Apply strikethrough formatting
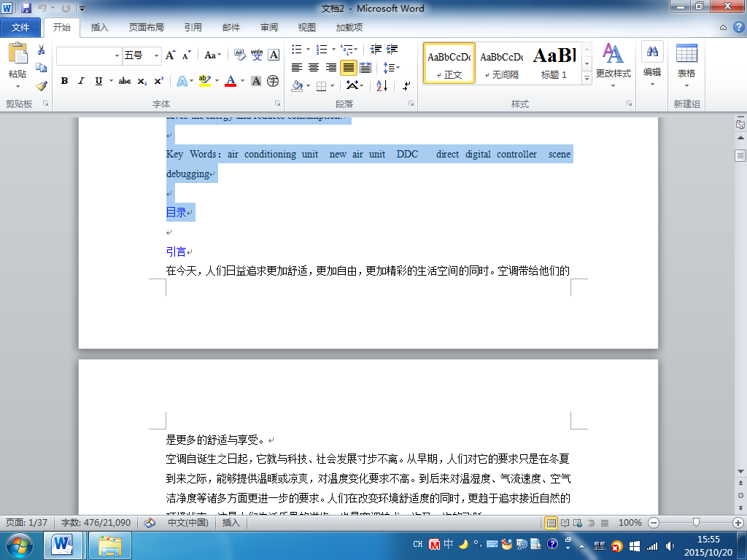Viewport: 747px width, 560px height. (x=125, y=81)
